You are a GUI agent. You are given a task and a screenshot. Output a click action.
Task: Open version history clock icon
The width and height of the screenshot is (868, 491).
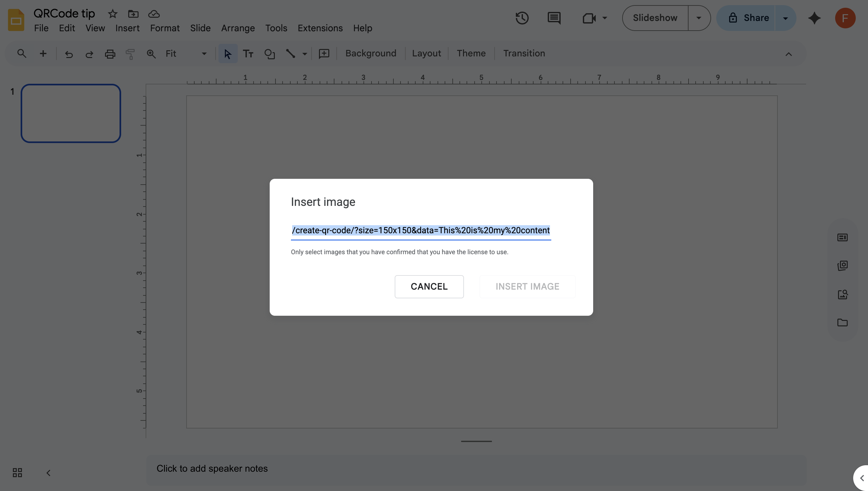point(522,18)
